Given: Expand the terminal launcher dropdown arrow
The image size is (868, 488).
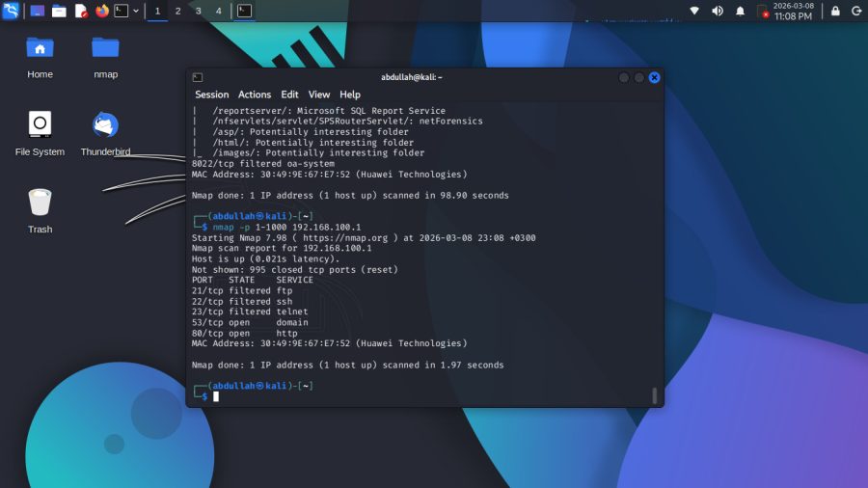Looking at the screenshot, I should click(136, 11).
